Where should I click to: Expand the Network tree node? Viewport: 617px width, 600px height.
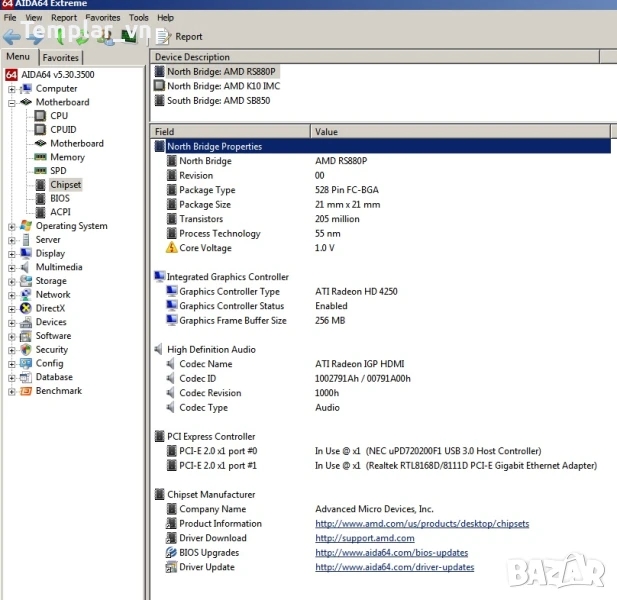point(12,295)
